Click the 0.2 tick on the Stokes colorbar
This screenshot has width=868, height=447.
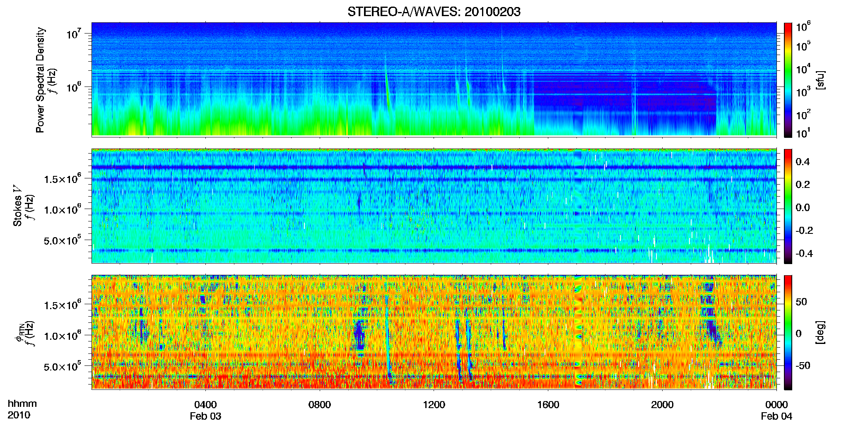[x=803, y=185]
